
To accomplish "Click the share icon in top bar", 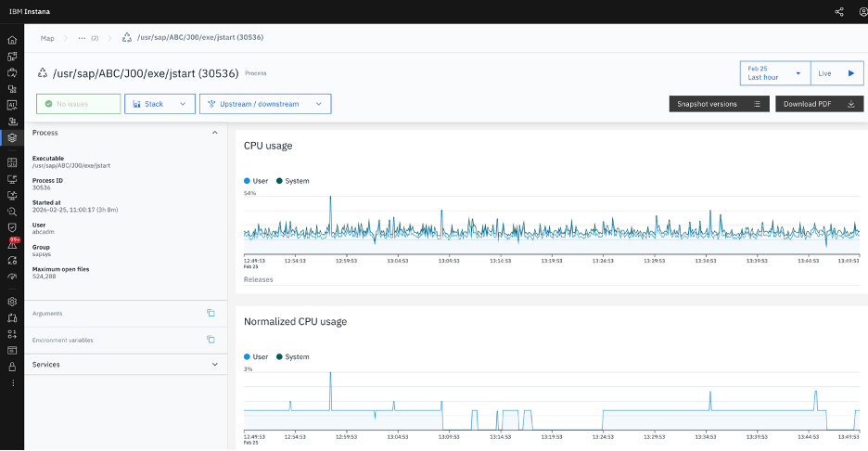I will tap(839, 12).
